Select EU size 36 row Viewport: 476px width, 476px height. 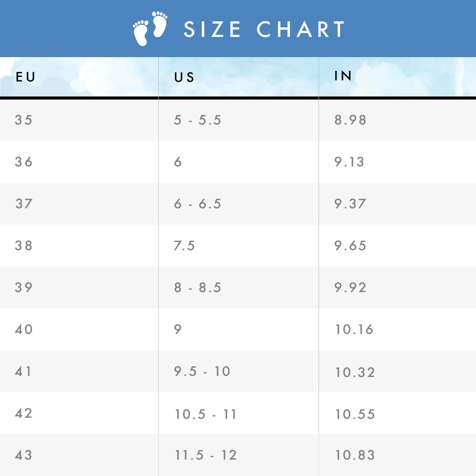[238, 162]
